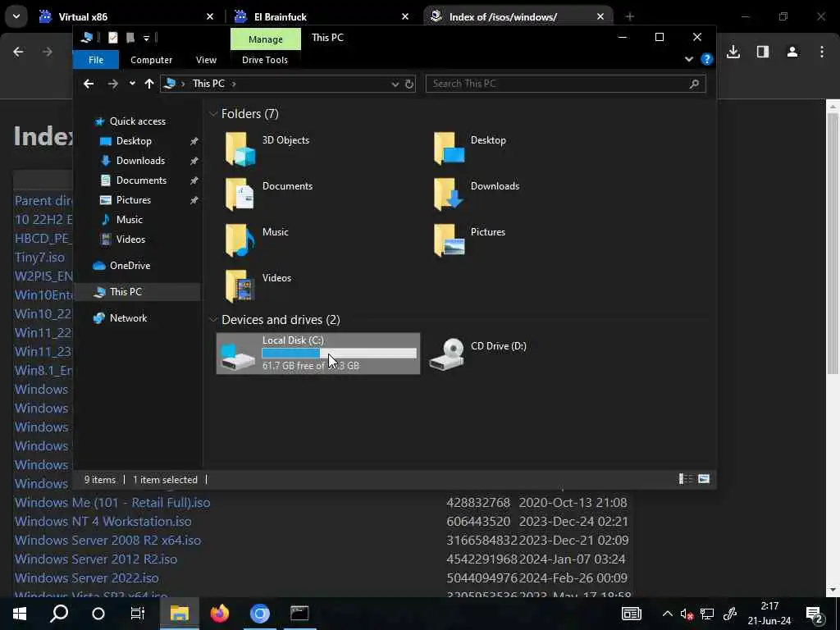This screenshot has width=840, height=630.
Task: Select the Local Disk (C:) drive icon
Action: (x=238, y=356)
